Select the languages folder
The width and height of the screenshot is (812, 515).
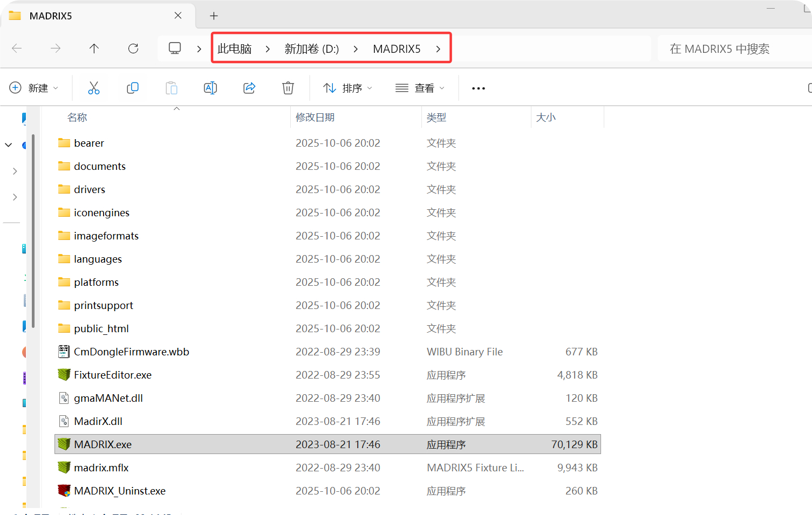click(x=98, y=259)
